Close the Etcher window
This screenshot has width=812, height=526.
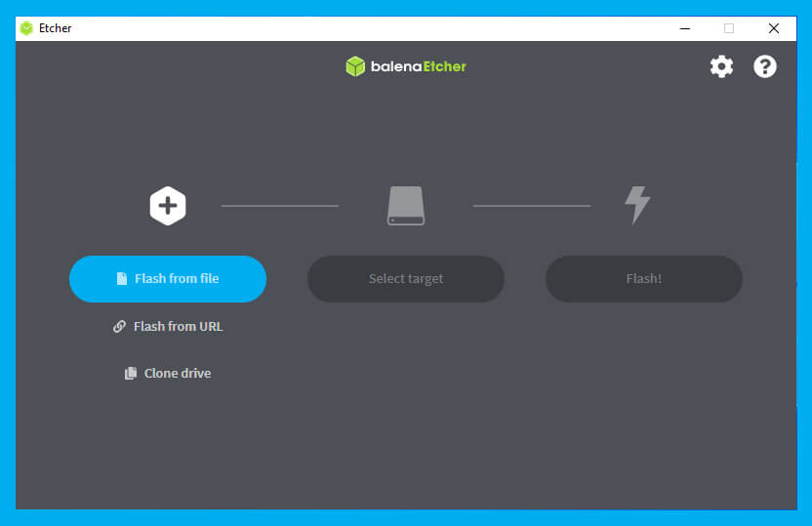point(774,28)
